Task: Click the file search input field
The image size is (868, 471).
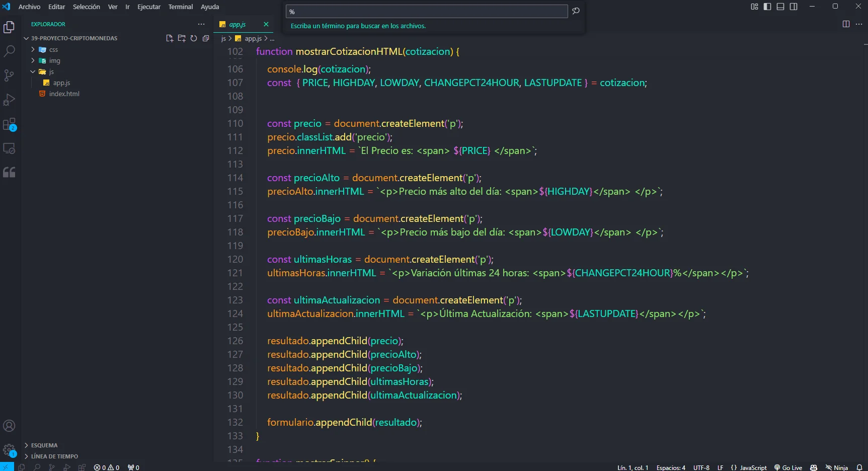Action: pos(427,12)
